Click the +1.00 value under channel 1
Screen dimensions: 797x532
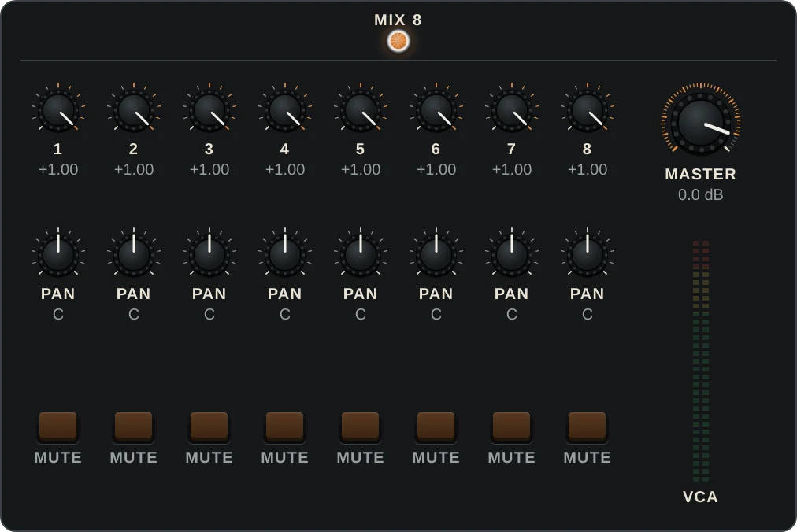58,169
